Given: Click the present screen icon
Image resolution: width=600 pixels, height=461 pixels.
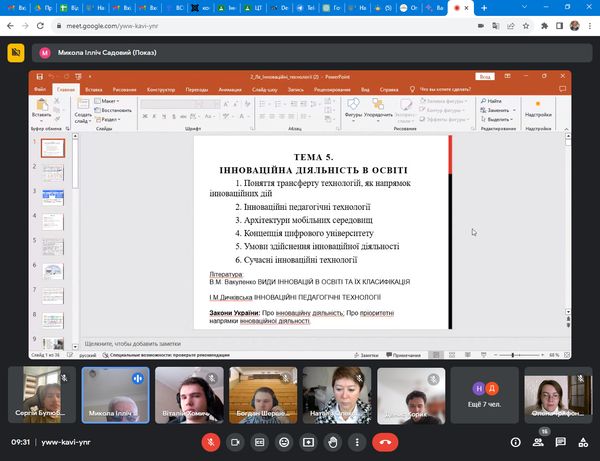Looking at the screenshot, I should coord(308,441).
